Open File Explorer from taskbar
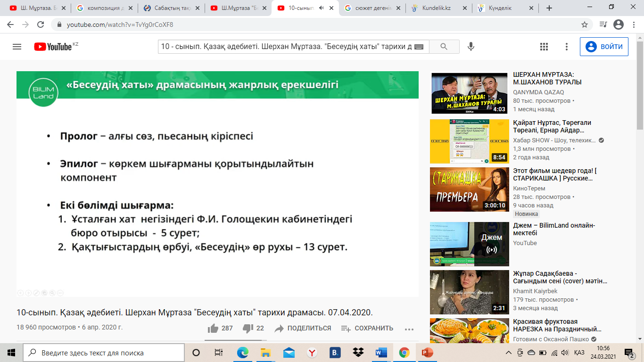 pyautogui.click(x=265, y=353)
